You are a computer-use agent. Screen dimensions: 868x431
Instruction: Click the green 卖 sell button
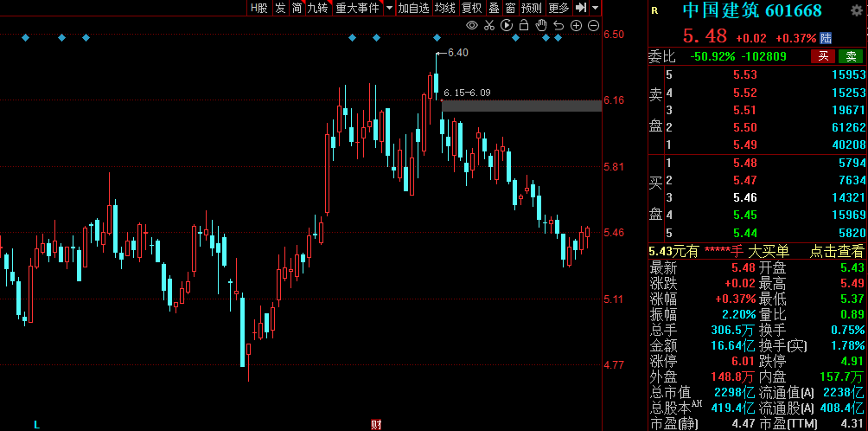852,56
